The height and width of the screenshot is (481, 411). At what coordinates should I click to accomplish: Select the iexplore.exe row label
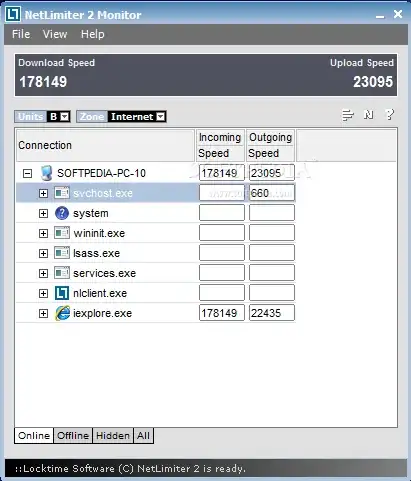pyautogui.click(x=102, y=313)
